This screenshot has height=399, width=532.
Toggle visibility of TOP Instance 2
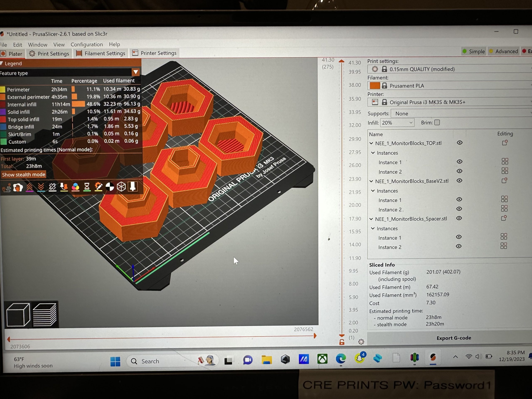pos(459,171)
